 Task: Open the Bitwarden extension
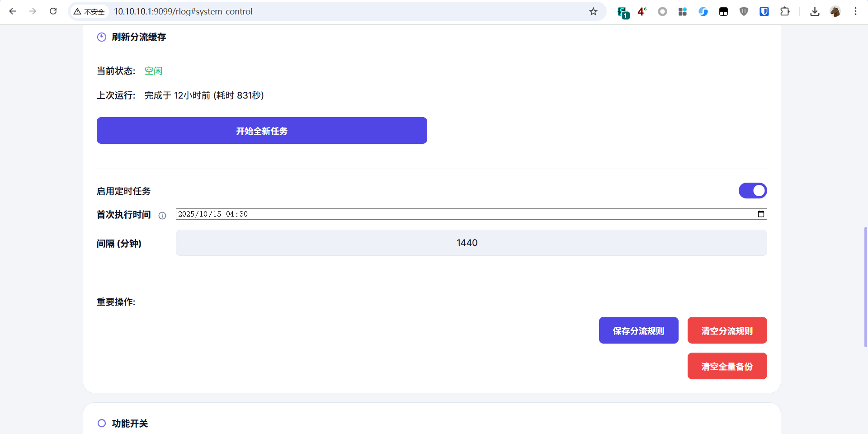click(764, 12)
